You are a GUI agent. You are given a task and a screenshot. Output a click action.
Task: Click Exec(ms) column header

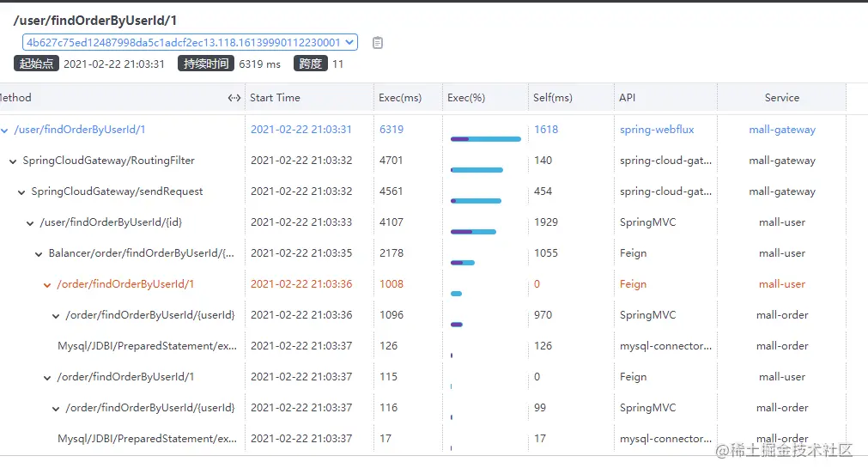tap(400, 97)
